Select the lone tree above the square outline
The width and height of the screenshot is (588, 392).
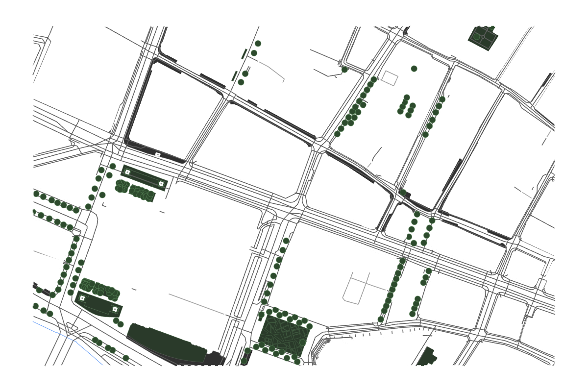[414, 69]
